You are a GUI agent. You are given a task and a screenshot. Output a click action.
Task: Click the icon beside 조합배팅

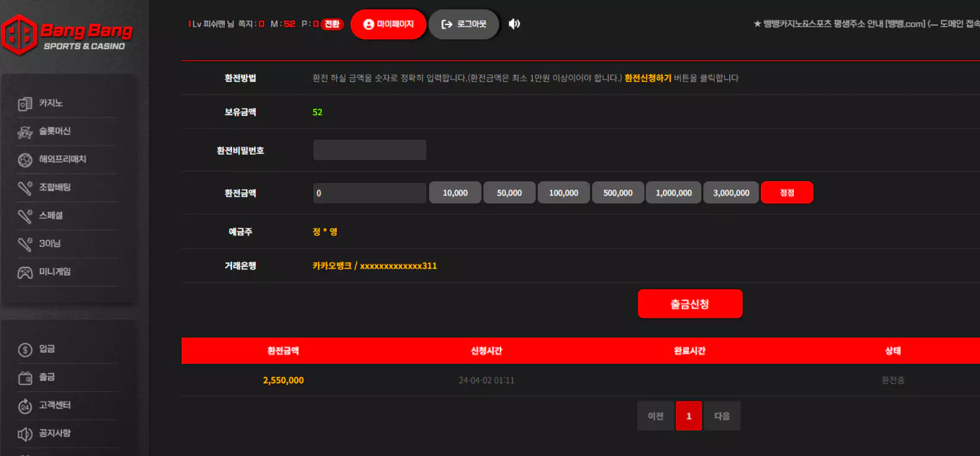[x=25, y=188]
